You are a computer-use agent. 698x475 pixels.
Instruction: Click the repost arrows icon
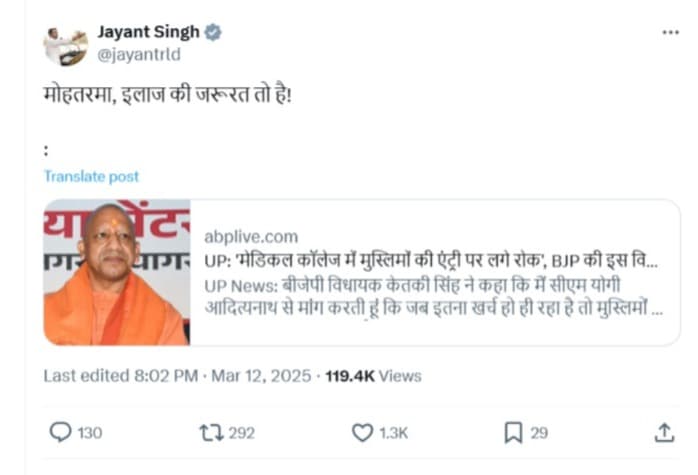[211, 432]
